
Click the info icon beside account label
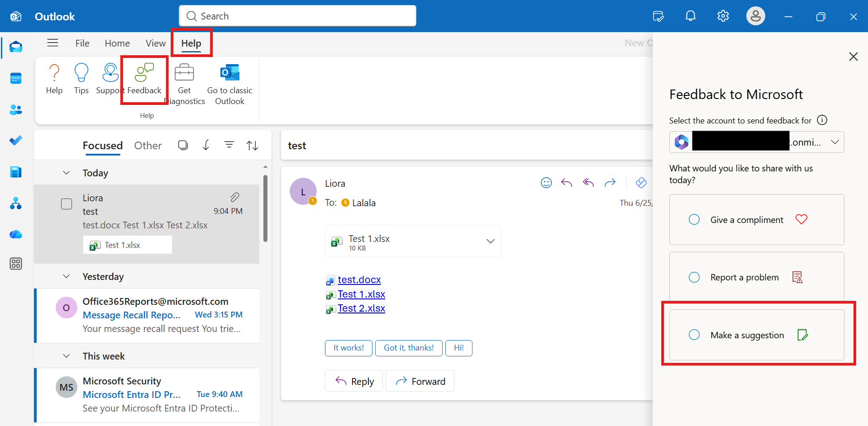pos(822,120)
